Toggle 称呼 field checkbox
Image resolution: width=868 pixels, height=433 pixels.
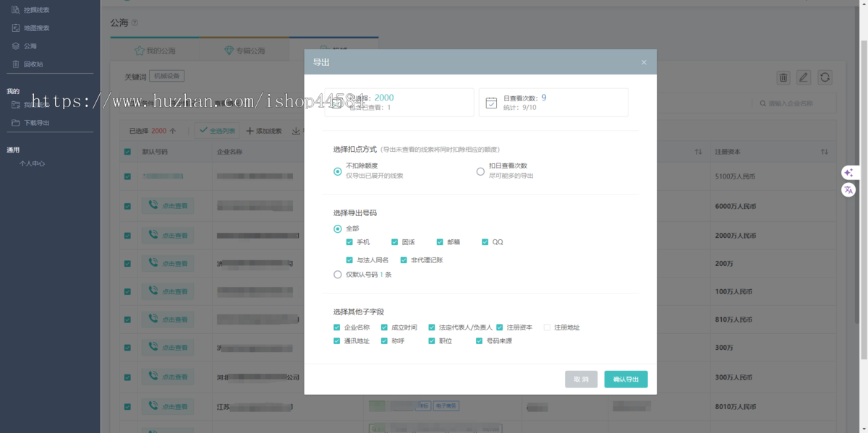[385, 340]
